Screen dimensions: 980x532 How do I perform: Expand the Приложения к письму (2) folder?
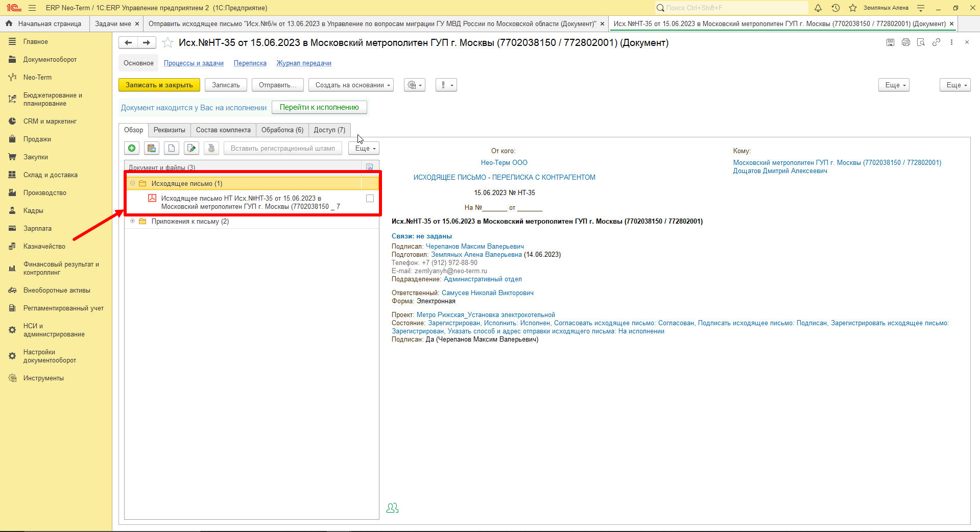point(132,221)
